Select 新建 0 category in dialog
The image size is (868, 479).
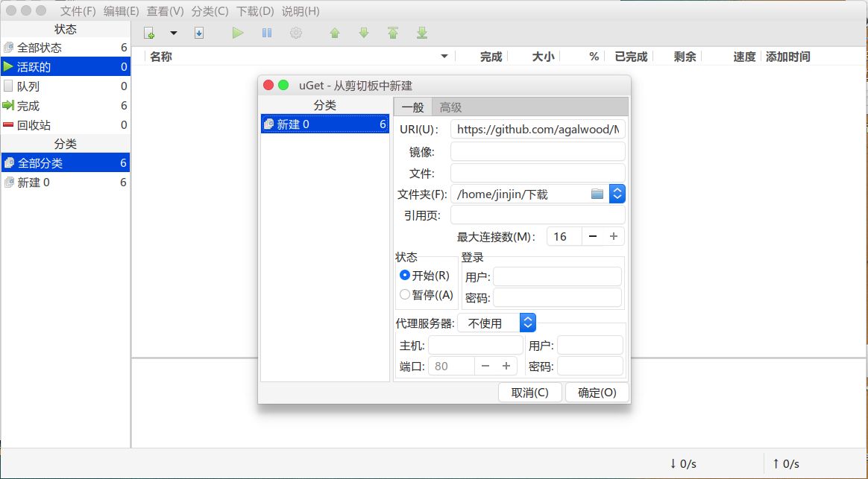(325, 124)
